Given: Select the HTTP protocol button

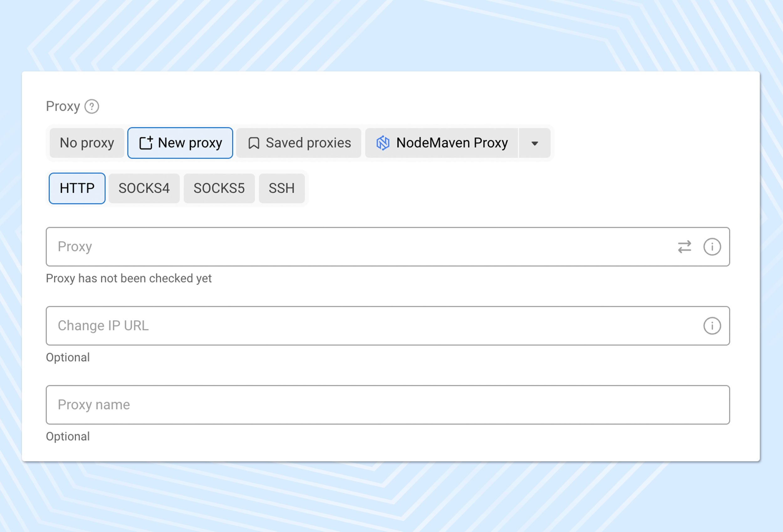Looking at the screenshot, I should point(77,188).
